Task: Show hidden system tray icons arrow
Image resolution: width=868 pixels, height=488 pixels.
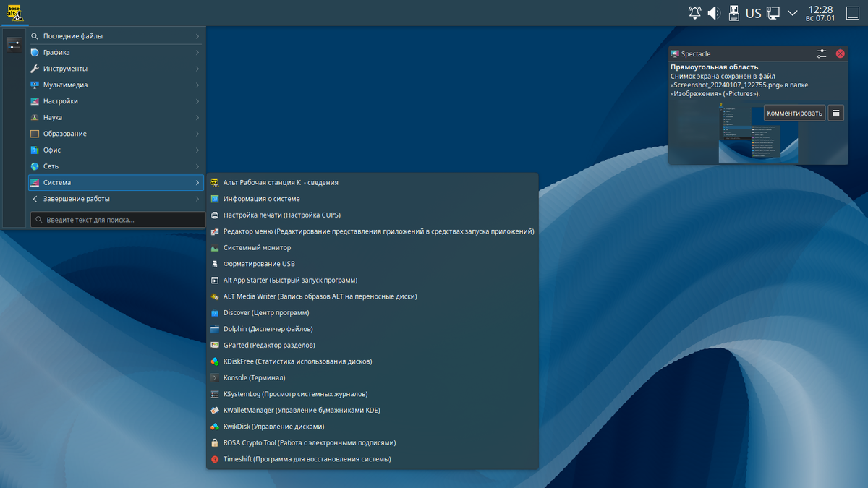Action: tap(793, 13)
